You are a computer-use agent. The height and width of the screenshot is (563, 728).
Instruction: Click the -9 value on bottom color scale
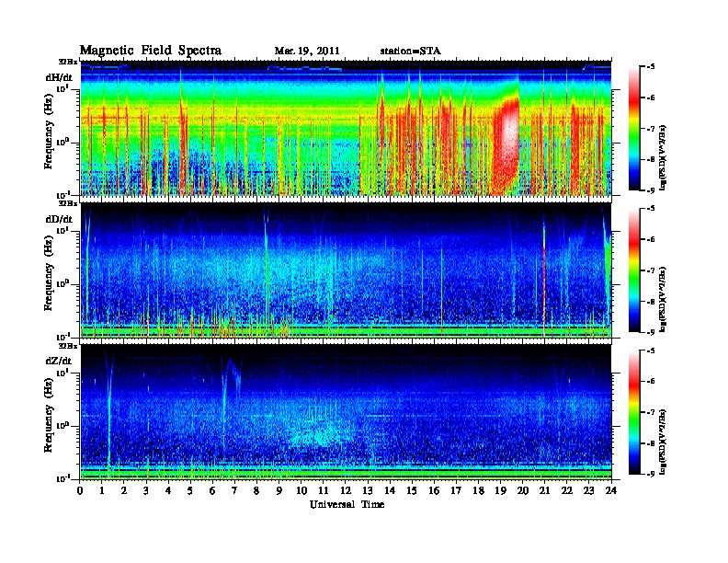[651, 474]
